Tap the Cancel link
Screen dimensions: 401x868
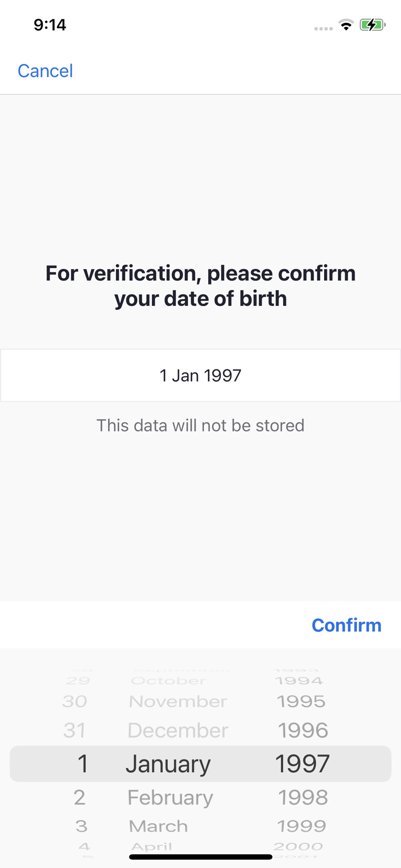45,71
